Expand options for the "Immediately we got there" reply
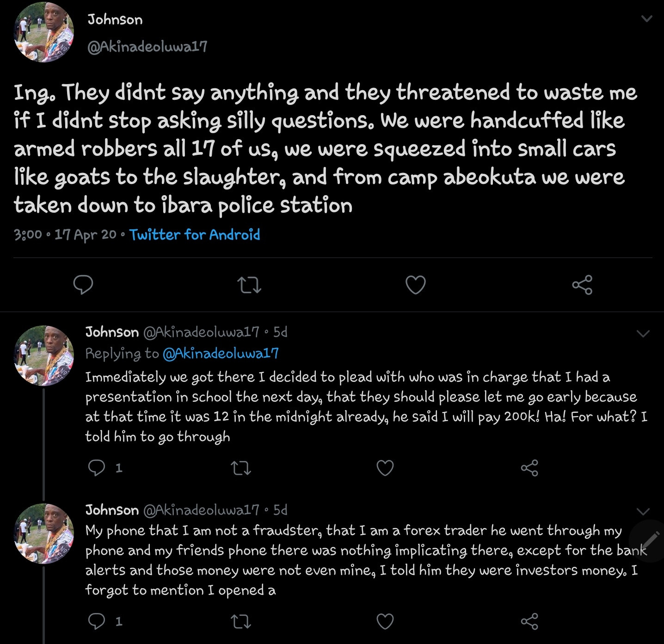 coord(643,333)
